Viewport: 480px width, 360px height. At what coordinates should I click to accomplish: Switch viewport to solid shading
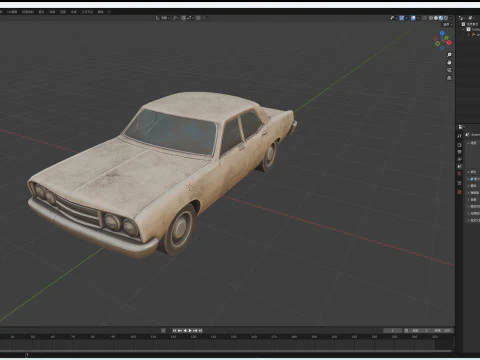[436, 18]
